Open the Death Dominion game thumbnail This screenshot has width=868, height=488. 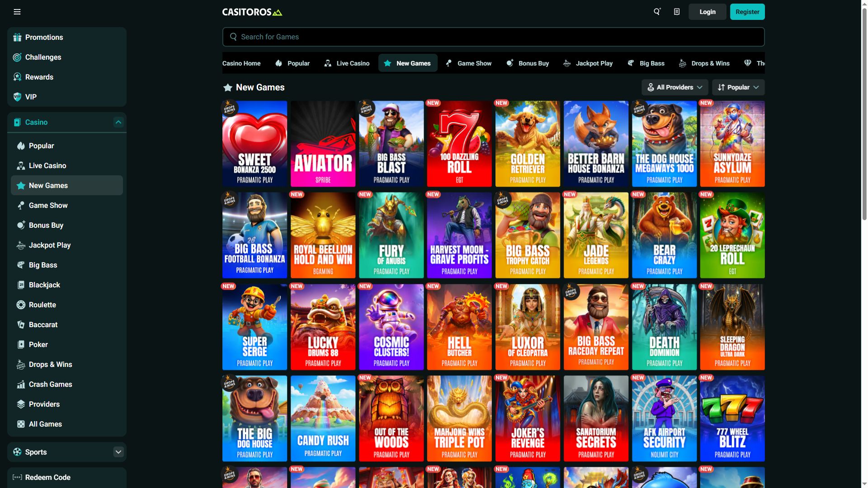coord(664,327)
